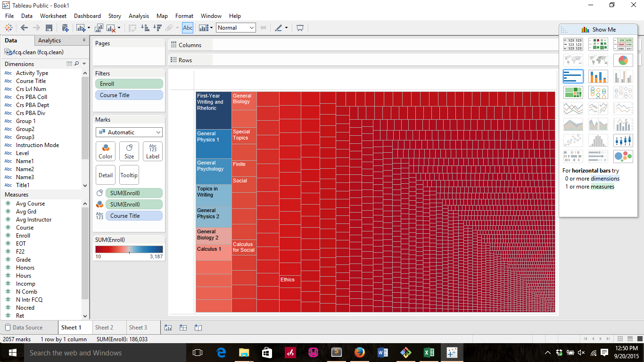Choose stacked bars in Show Me
The width and height of the screenshot is (644, 362).
(598, 76)
